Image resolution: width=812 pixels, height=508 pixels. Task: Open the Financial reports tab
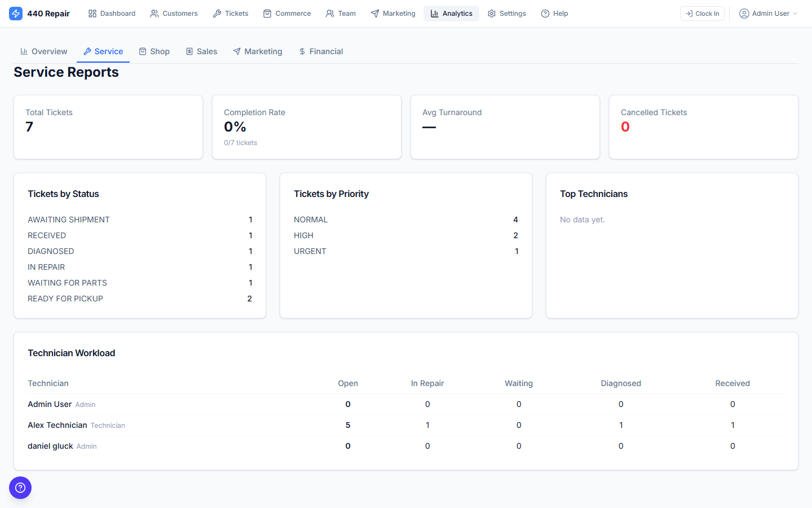(x=321, y=51)
